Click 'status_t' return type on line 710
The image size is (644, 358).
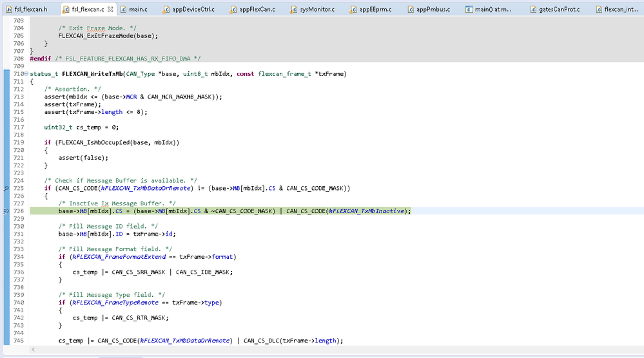[44, 74]
